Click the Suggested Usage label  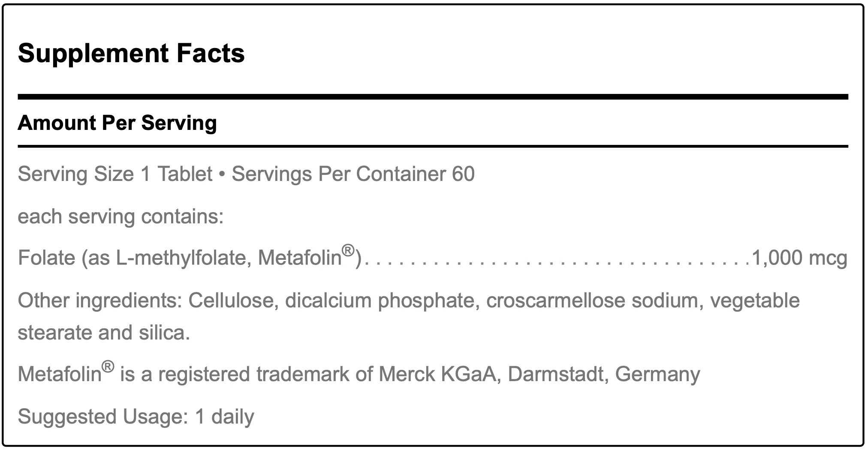click(103, 417)
